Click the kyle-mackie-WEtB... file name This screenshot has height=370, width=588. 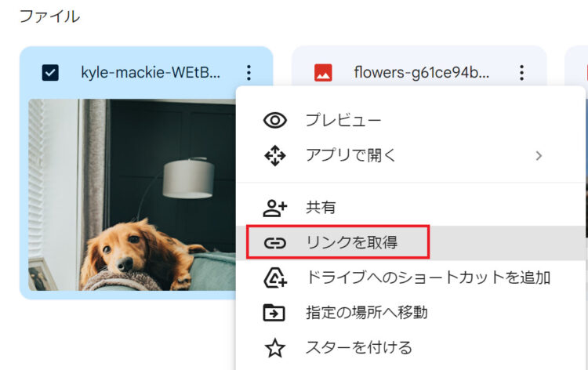pyautogui.click(x=151, y=73)
